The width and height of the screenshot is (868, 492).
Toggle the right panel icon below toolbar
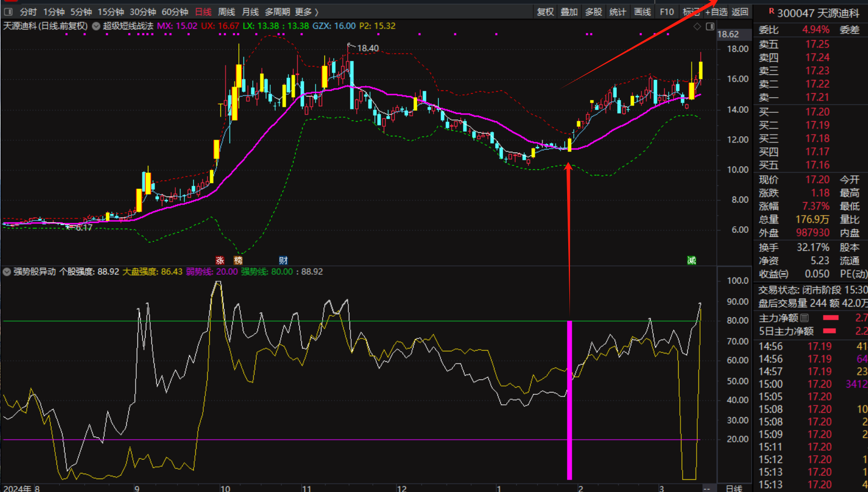710,26
